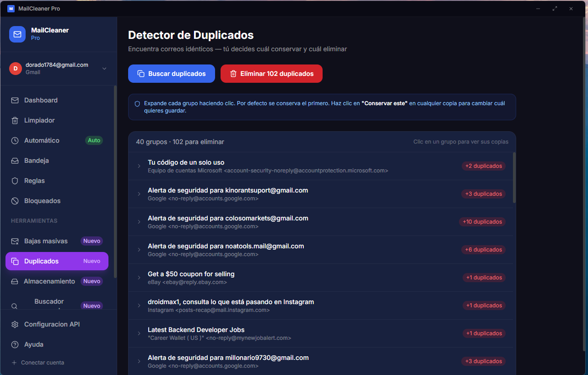Screen dimensions: 588x375
Task: Open Dashboard via its envelope icon
Action: click(x=15, y=100)
